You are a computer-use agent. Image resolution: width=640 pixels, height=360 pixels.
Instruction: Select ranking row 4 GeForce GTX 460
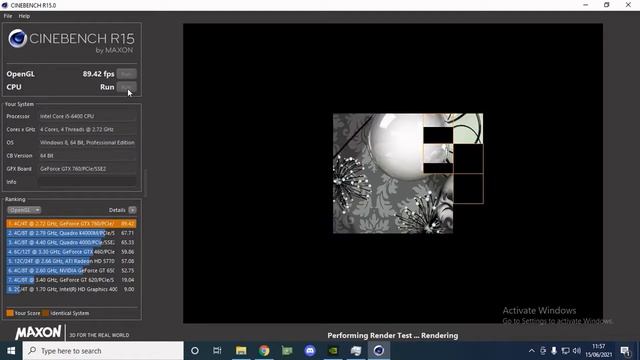pos(71,252)
